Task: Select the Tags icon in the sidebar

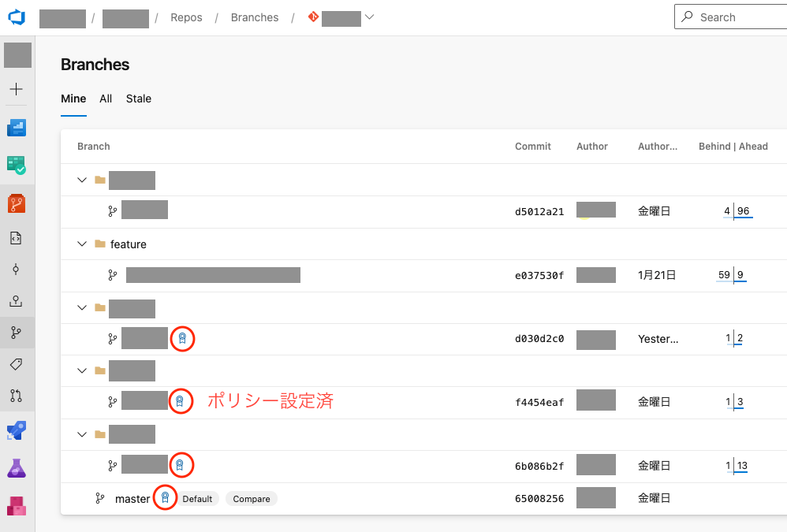Action: [17, 364]
